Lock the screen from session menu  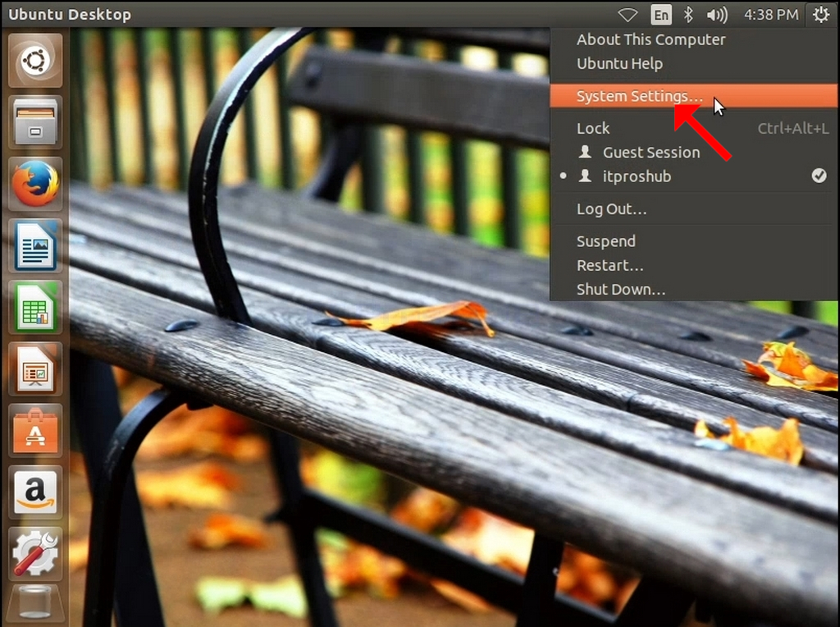694,128
